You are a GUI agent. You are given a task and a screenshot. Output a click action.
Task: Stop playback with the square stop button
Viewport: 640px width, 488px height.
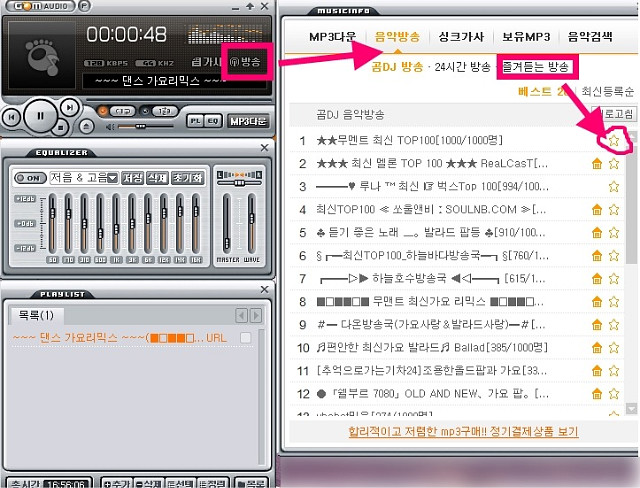(x=60, y=128)
